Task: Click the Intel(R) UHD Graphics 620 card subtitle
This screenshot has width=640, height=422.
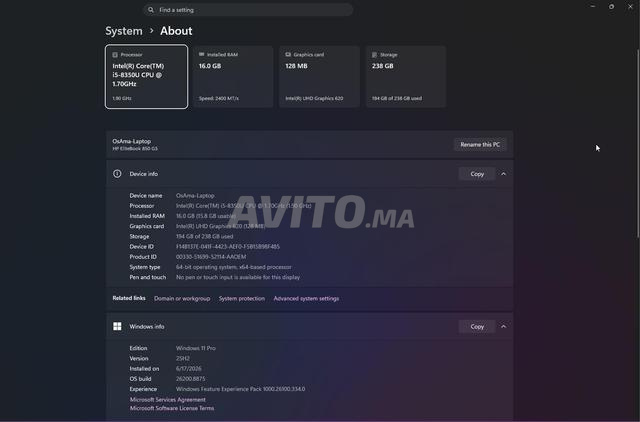Action: [314, 98]
